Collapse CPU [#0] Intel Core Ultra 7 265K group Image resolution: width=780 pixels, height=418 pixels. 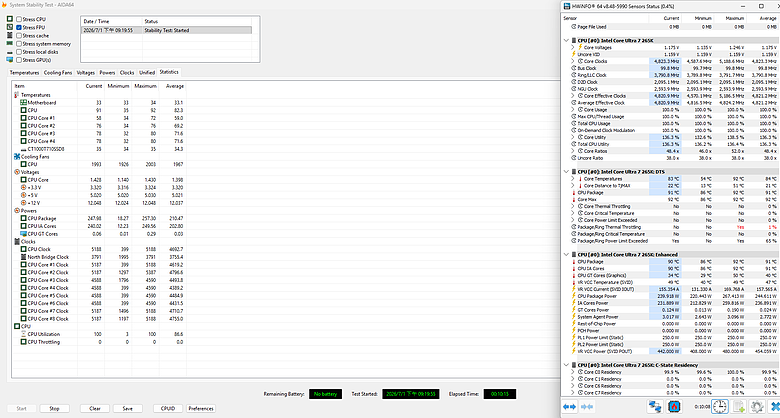tap(566, 40)
